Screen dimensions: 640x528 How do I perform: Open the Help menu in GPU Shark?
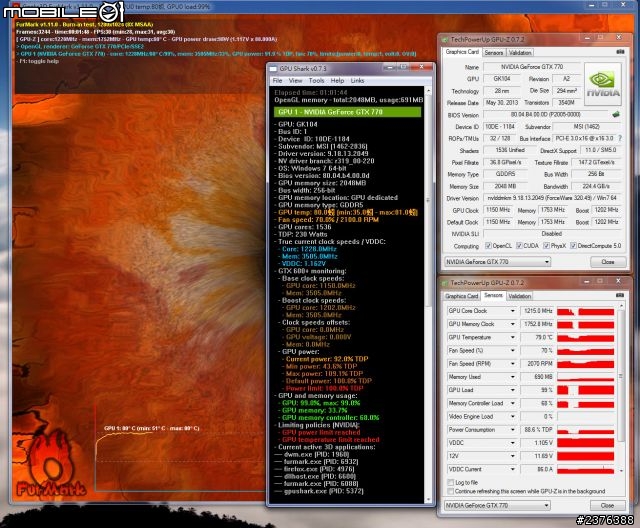click(x=337, y=81)
